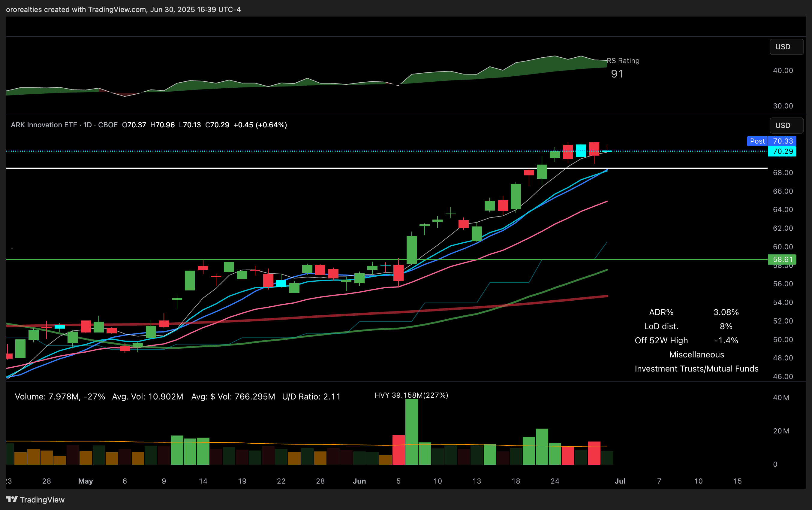The image size is (812, 510).
Task: Click the Jun label on time axis
Action: click(x=359, y=481)
